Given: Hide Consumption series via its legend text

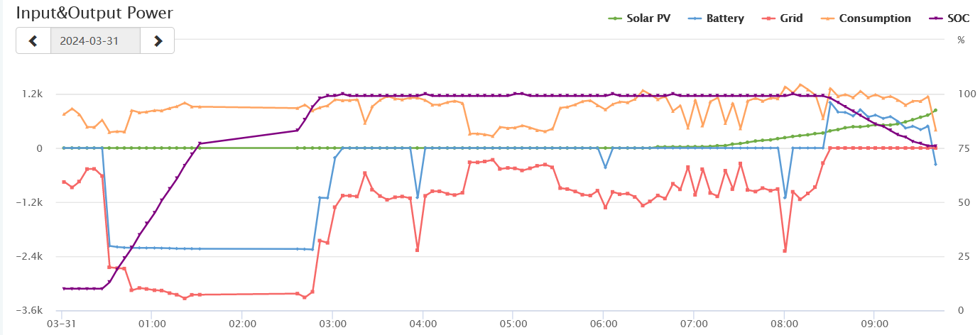Looking at the screenshot, I should (x=875, y=18).
